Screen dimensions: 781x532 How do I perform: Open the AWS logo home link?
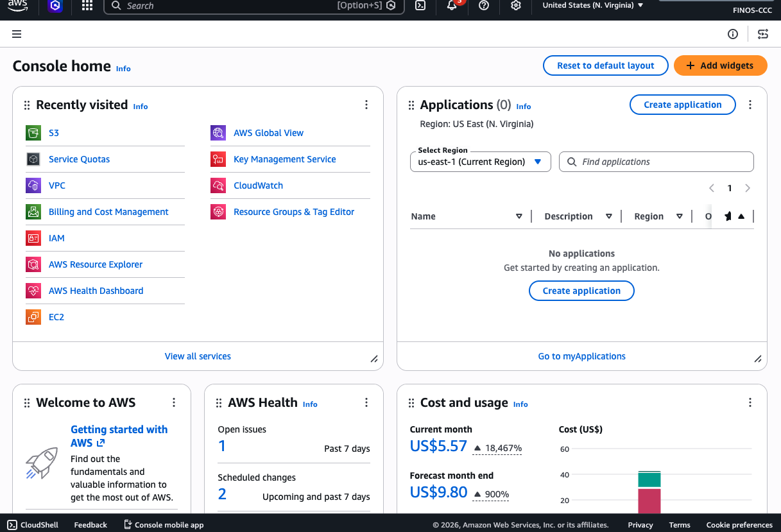pos(17,5)
